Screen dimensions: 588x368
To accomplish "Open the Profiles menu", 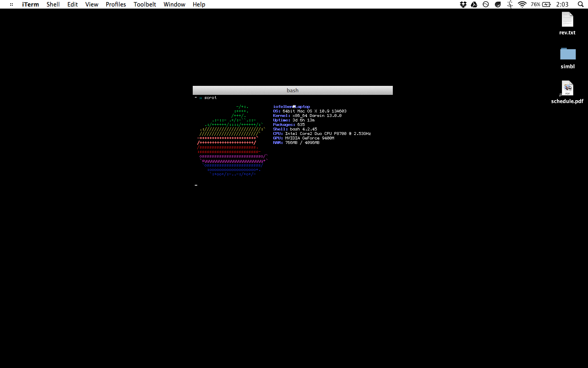I will click(116, 4).
